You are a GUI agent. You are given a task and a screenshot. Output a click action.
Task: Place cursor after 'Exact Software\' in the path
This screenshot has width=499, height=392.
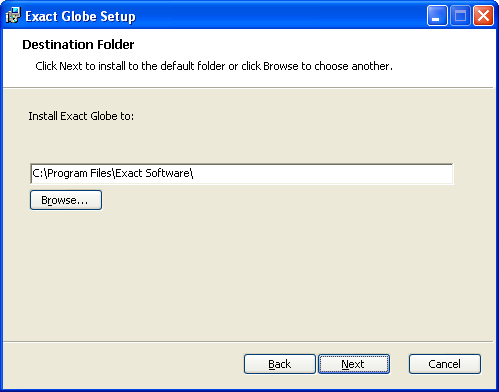click(194, 173)
